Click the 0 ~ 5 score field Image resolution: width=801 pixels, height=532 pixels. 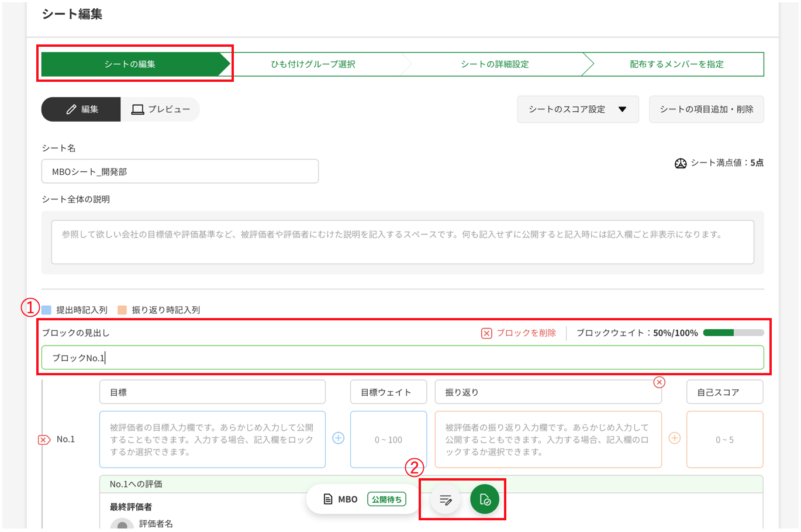pyautogui.click(x=724, y=440)
